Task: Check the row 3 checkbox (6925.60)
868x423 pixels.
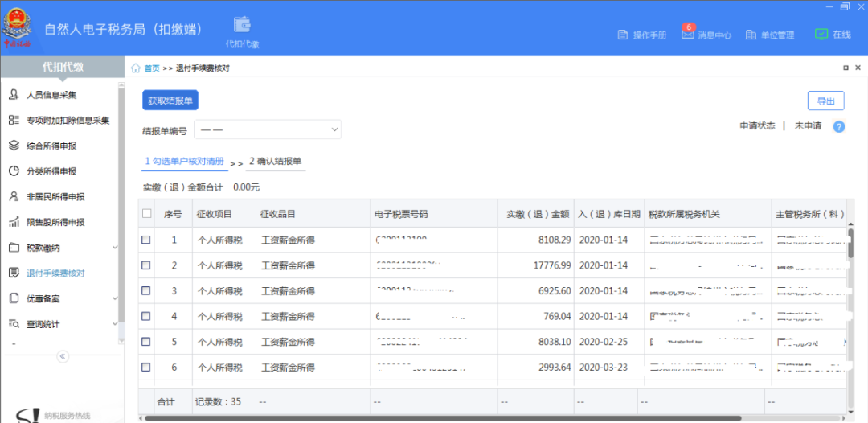Action: pos(145,290)
